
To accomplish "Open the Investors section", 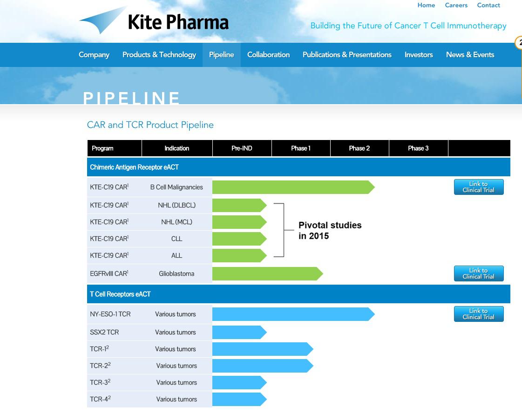I will 419,55.
